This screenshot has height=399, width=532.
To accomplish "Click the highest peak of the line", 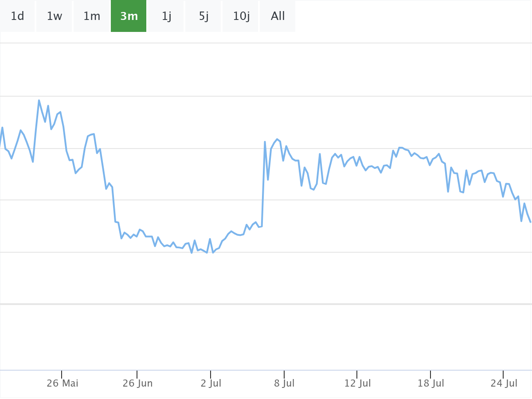I will [39, 100].
